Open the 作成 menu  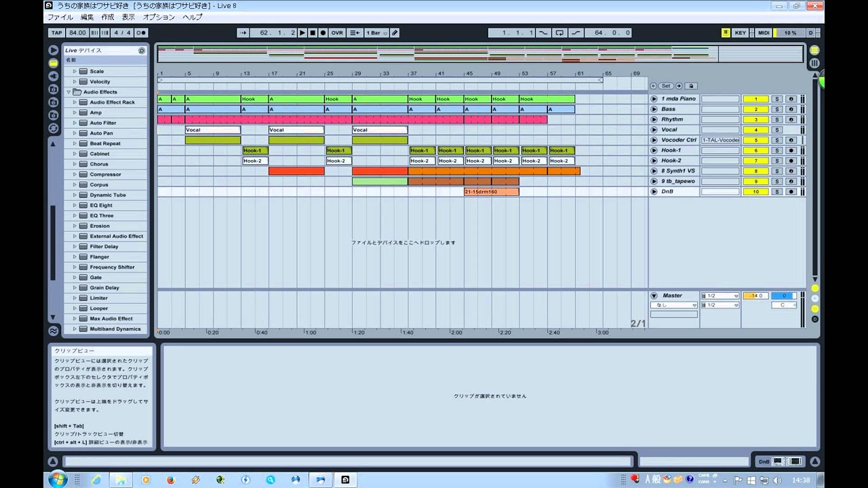pyautogui.click(x=108, y=17)
